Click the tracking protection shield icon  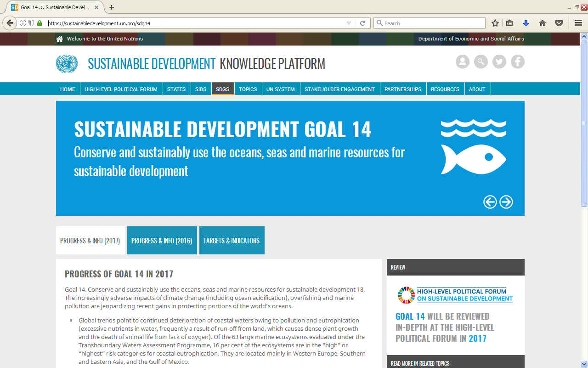[31, 23]
